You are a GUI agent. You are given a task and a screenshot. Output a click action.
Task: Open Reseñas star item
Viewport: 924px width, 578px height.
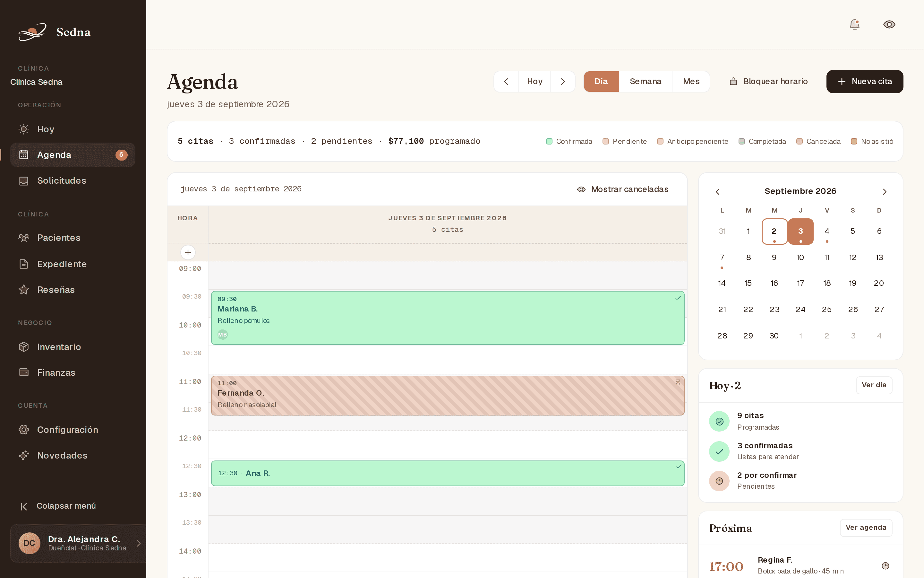pos(73,290)
